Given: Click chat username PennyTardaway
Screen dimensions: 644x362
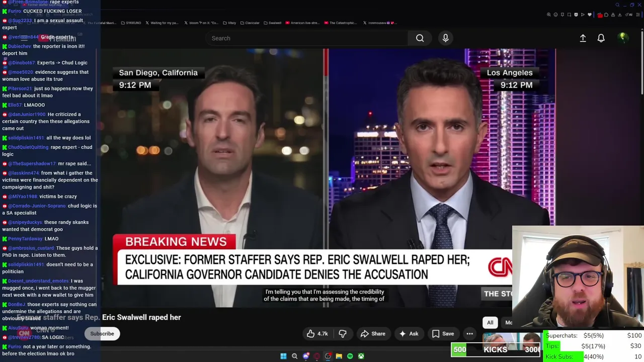Looking at the screenshot, I should click(x=25, y=239).
